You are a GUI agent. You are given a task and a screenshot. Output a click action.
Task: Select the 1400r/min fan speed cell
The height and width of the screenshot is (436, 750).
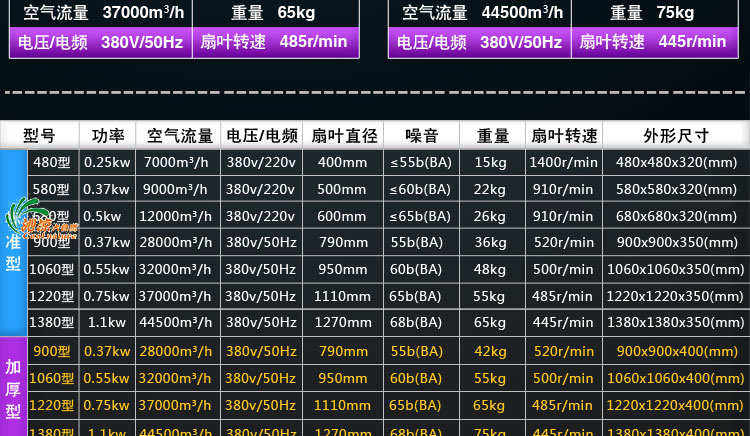click(x=563, y=162)
